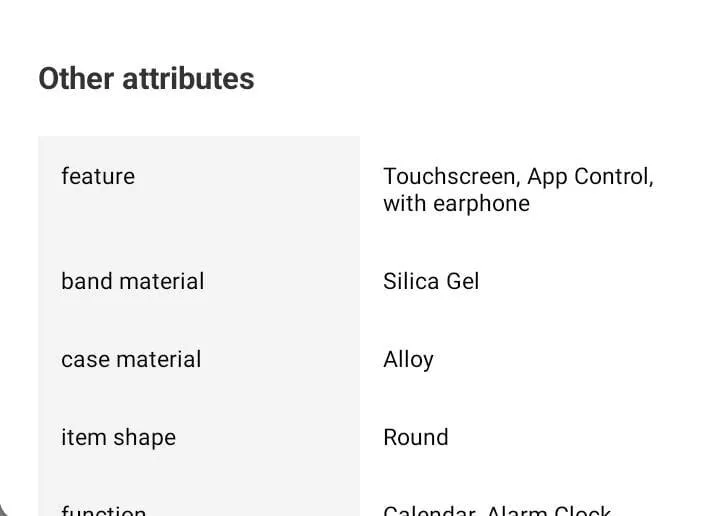This screenshot has width=712, height=516.
Task: Click the Alarm Clock text
Action: pos(549,510)
